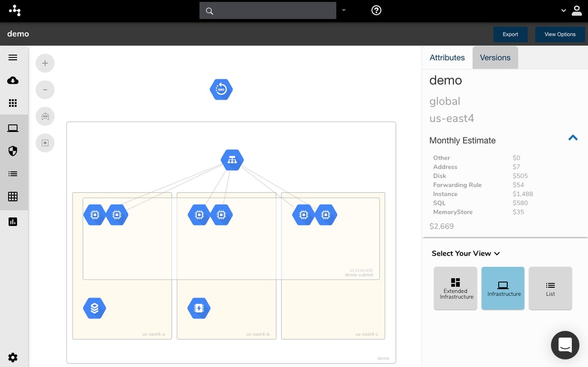Open the security view from the shield sidebar icon
The image size is (588, 367).
pyautogui.click(x=14, y=151)
